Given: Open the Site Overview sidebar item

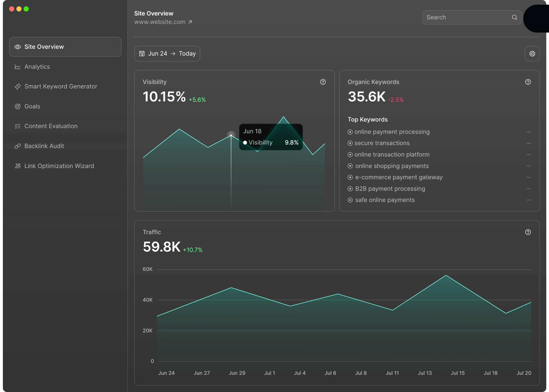Looking at the screenshot, I should click(x=65, y=47).
